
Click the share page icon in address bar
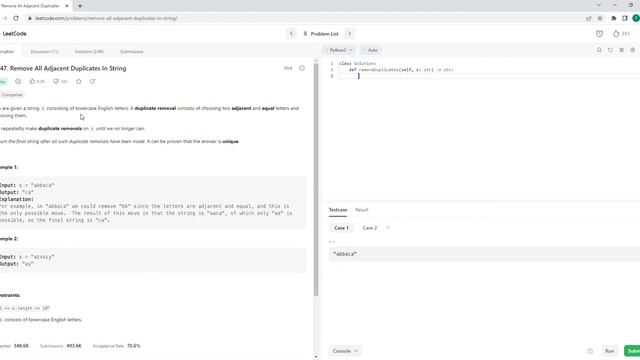589,18
